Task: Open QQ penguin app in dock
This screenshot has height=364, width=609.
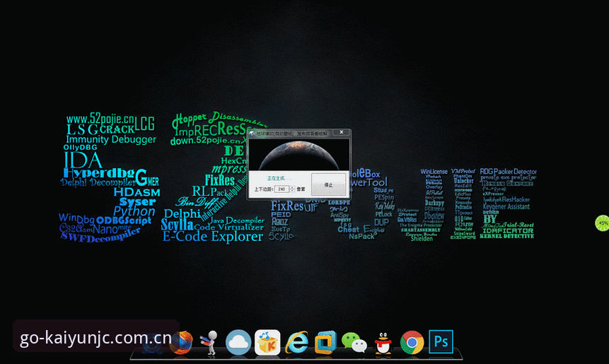Action: [x=383, y=343]
